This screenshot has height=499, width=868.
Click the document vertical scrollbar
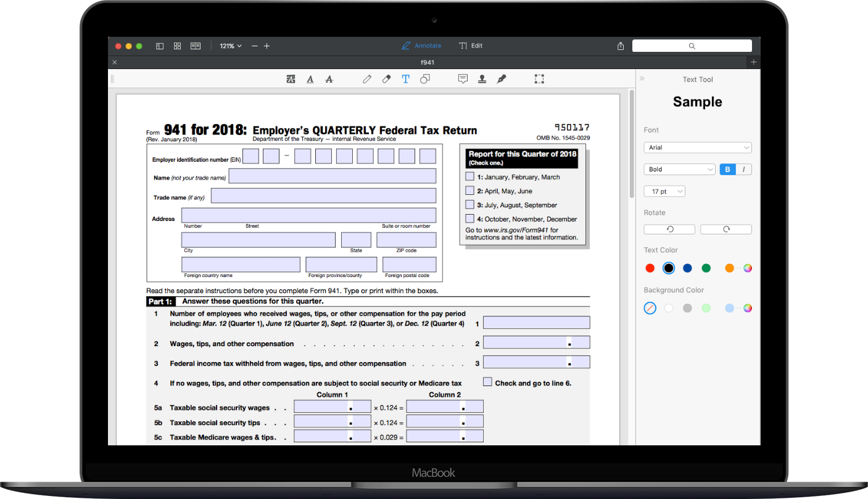pyautogui.click(x=631, y=144)
